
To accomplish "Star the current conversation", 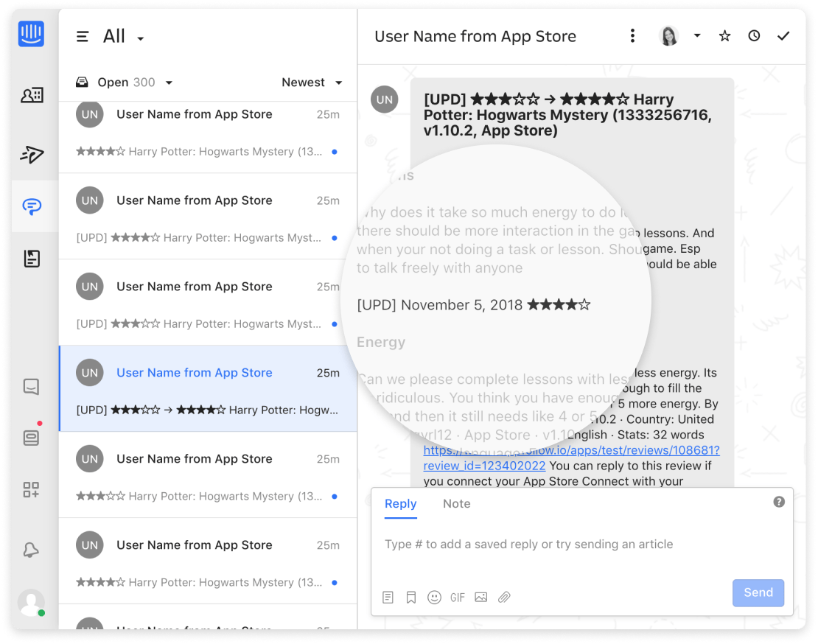I will click(x=724, y=35).
